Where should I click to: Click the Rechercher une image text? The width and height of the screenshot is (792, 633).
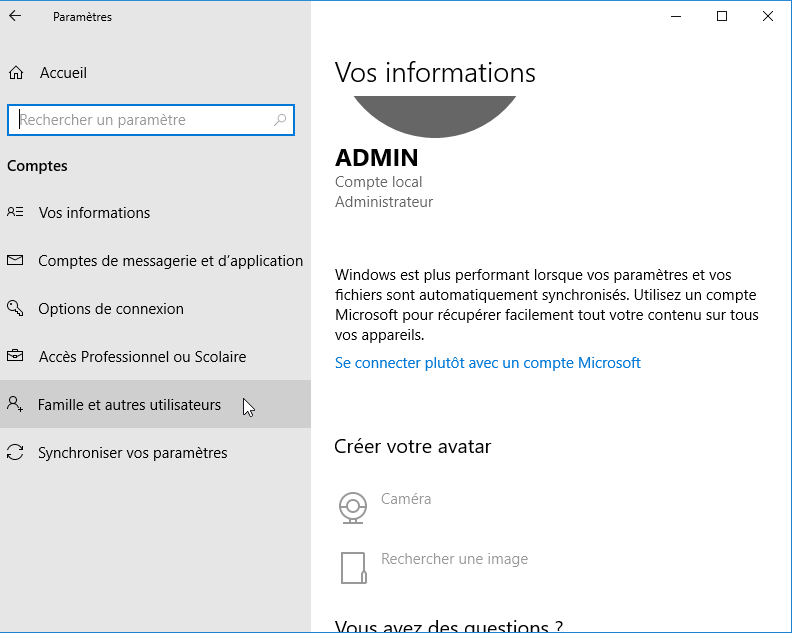click(x=454, y=559)
